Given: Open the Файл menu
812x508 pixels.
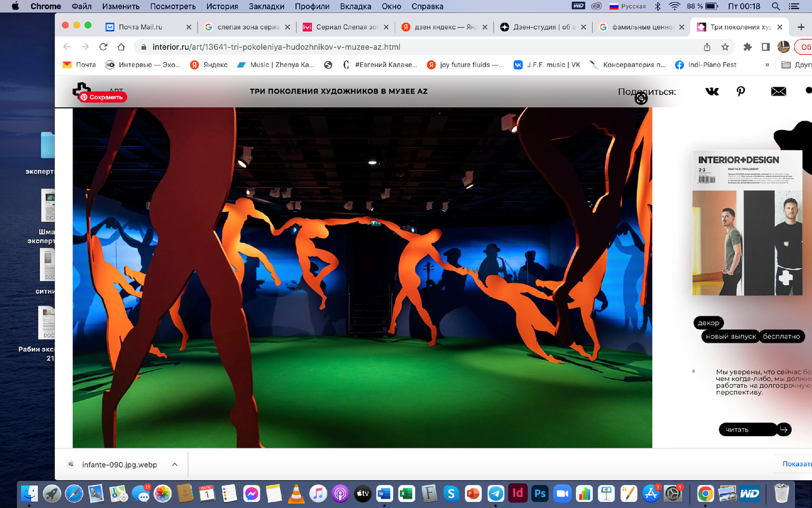Looking at the screenshot, I should 81,6.
